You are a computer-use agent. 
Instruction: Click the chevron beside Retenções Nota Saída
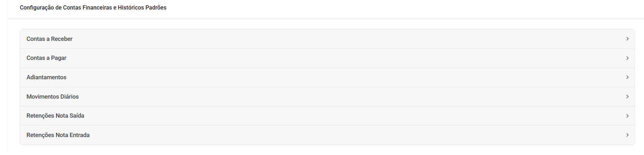[x=627, y=116]
